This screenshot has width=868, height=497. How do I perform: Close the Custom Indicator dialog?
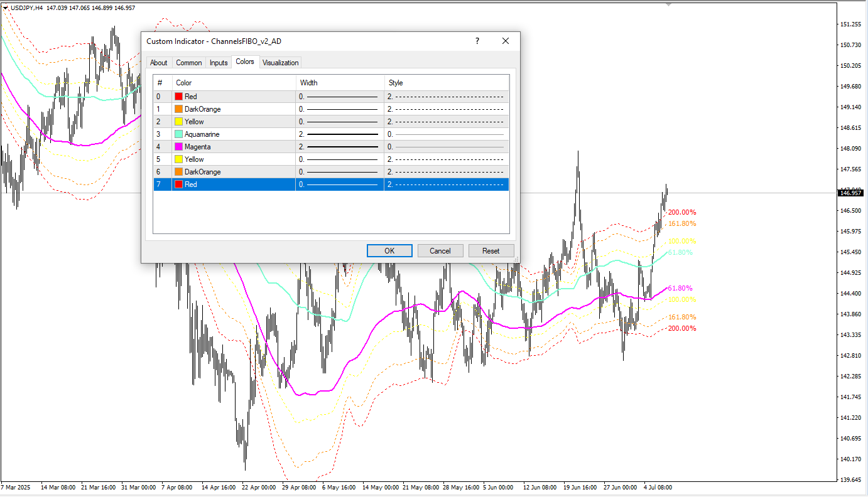click(505, 41)
